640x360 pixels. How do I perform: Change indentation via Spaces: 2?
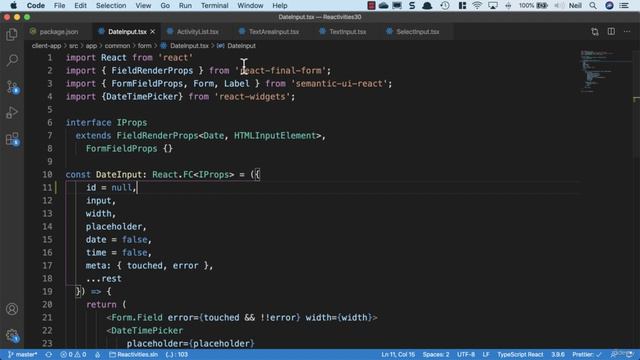(x=436, y=354)
